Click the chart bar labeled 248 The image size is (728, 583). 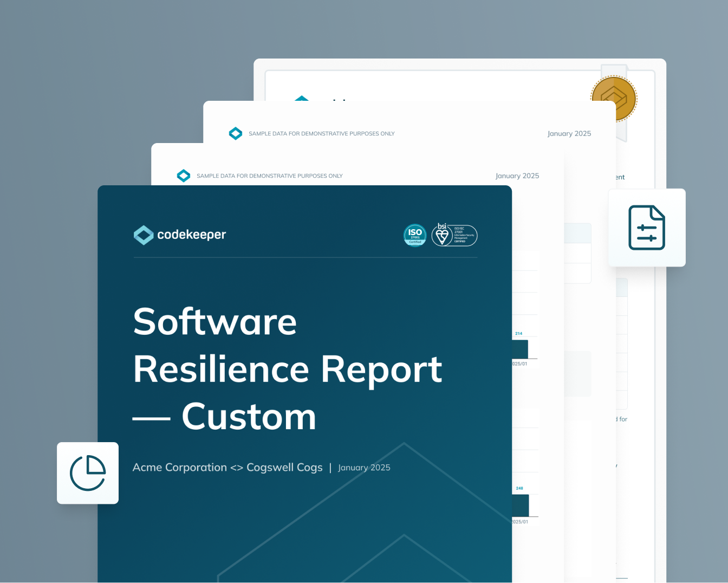click(x=521, y=506)
